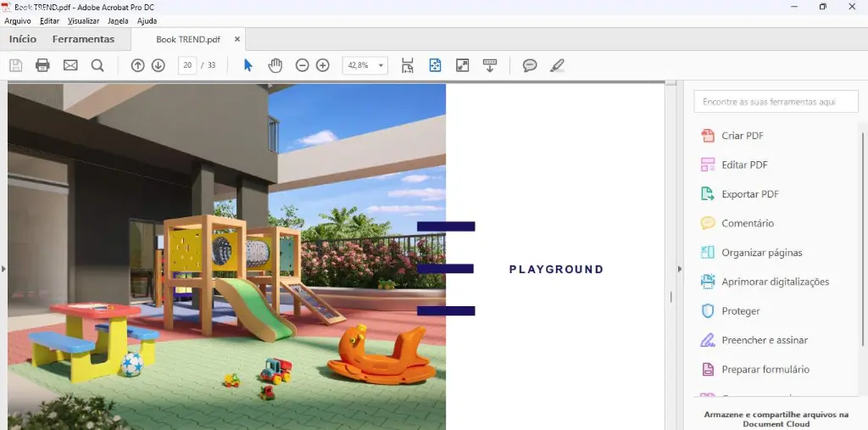
Task: Select the highlighter pen tool
Action: (x=557, y=65)
